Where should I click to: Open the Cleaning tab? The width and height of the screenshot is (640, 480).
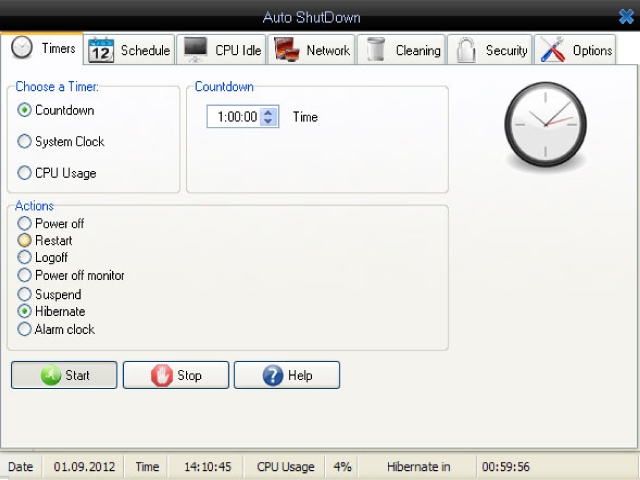point(402,50)
